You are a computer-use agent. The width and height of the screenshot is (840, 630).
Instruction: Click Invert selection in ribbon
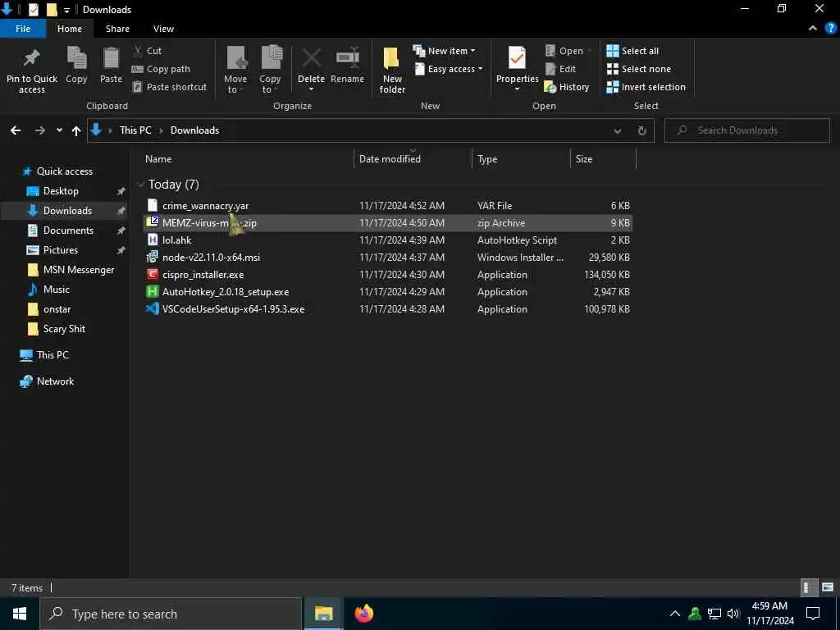click(646, 87)
